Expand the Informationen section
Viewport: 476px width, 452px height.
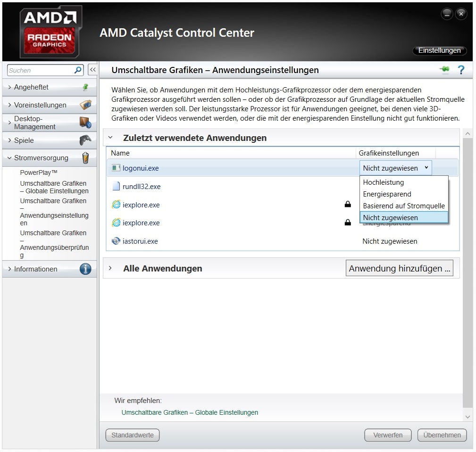pos(9,269)
